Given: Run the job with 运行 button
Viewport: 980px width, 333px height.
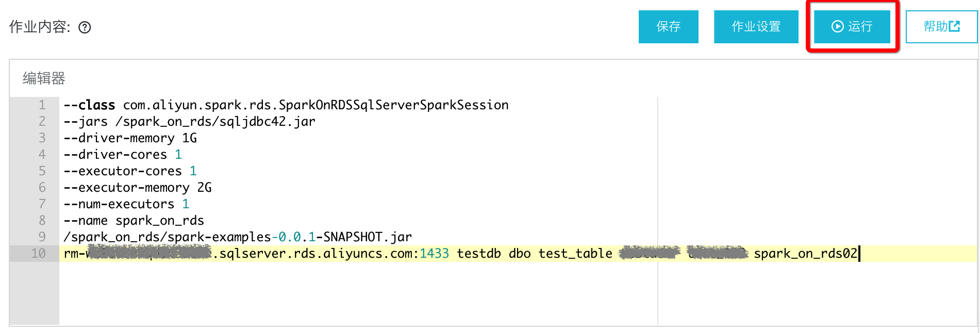Looking at the screenshot, I should click(852, 26).
